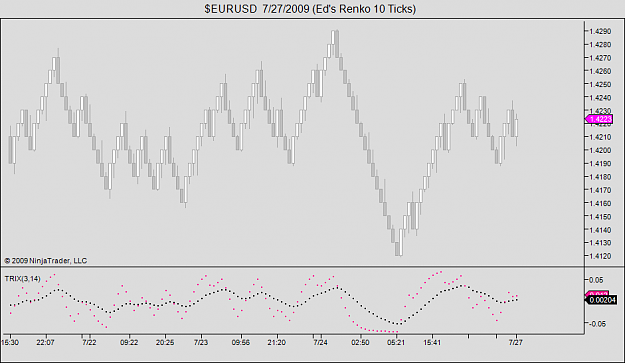Image resolution: width=625 pixels, height=363 pixels.
Task: Click the 1.4130 price axis label
Action: [x=600, y=243]
